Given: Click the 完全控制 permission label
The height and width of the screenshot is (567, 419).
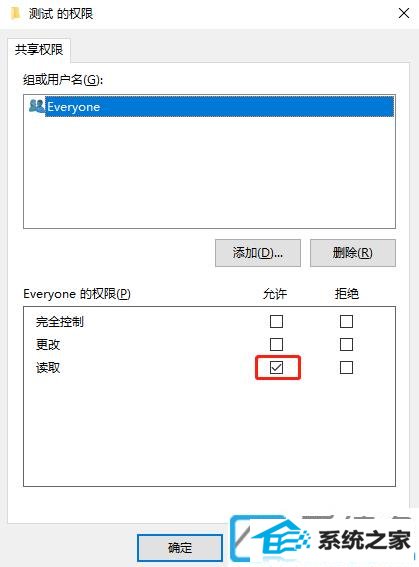Looking at the screenshot, I should click(60, 321).
